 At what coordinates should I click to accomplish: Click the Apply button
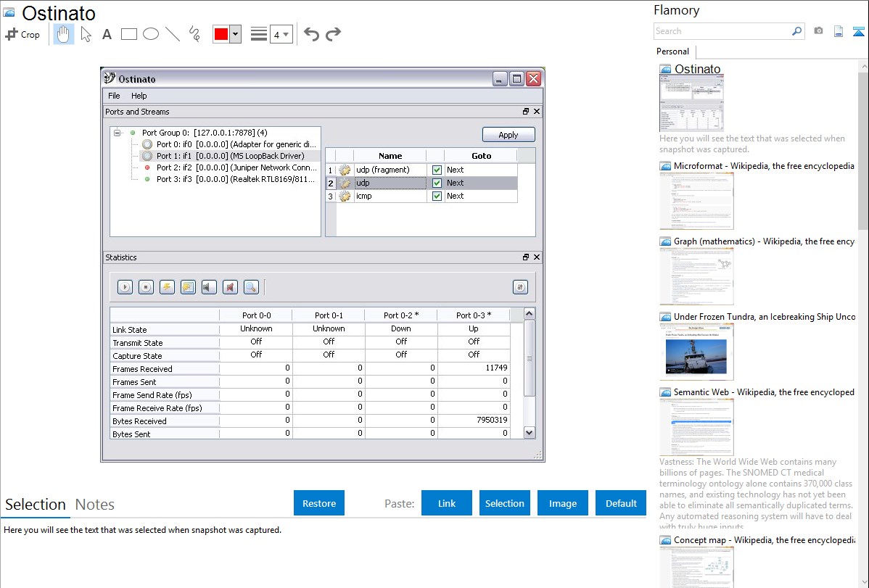click(x=508, y=135)
